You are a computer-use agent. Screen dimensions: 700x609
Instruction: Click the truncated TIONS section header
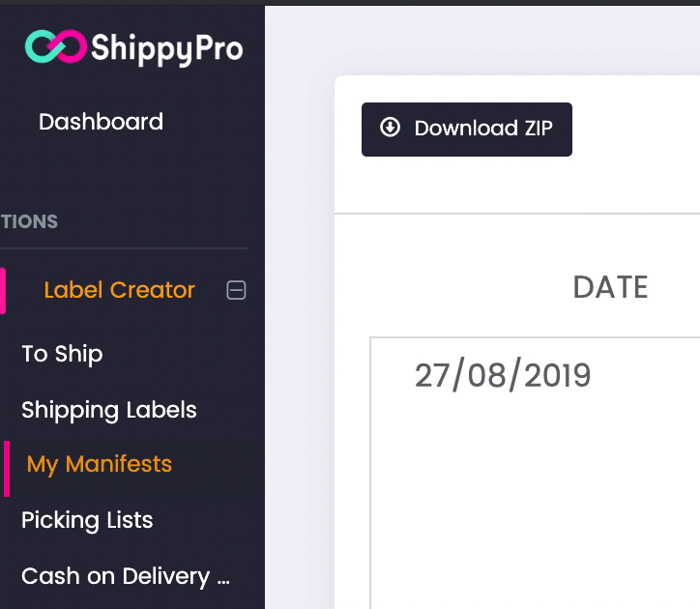pyautogui.click(x=29, y=221)
